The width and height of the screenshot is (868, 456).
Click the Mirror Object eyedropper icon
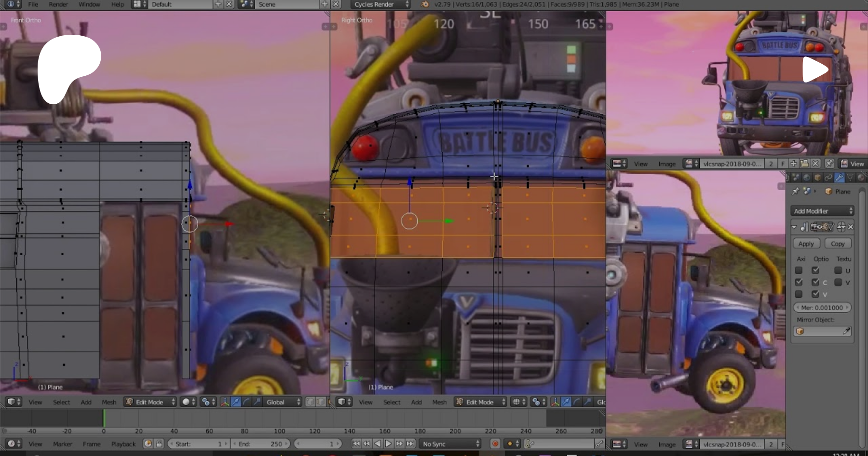pyautogui.click(x=847, y=331)
